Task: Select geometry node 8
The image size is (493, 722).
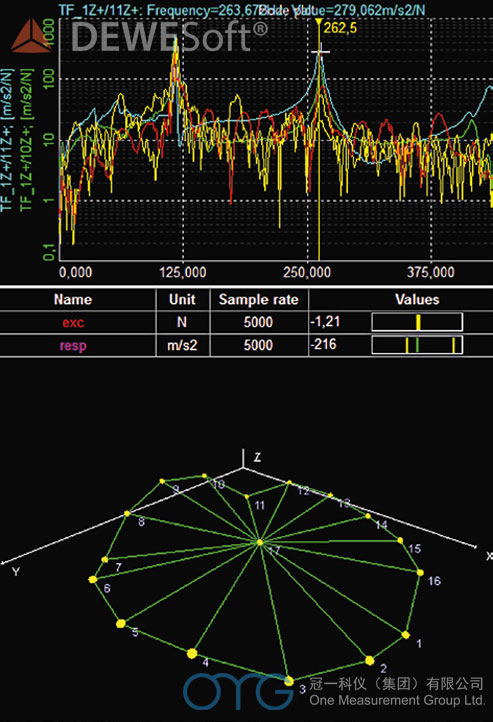Action: 127,513
